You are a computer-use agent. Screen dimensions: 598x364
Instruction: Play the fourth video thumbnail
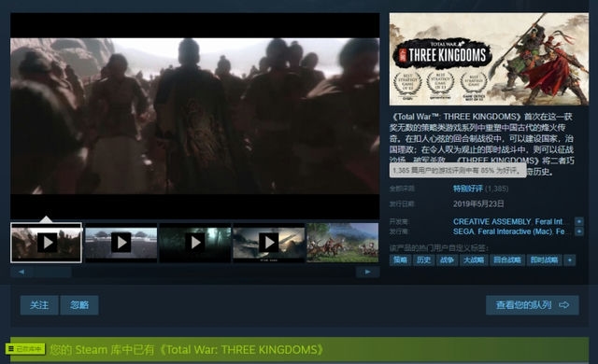pyautogui.click(x=269, y=243)
